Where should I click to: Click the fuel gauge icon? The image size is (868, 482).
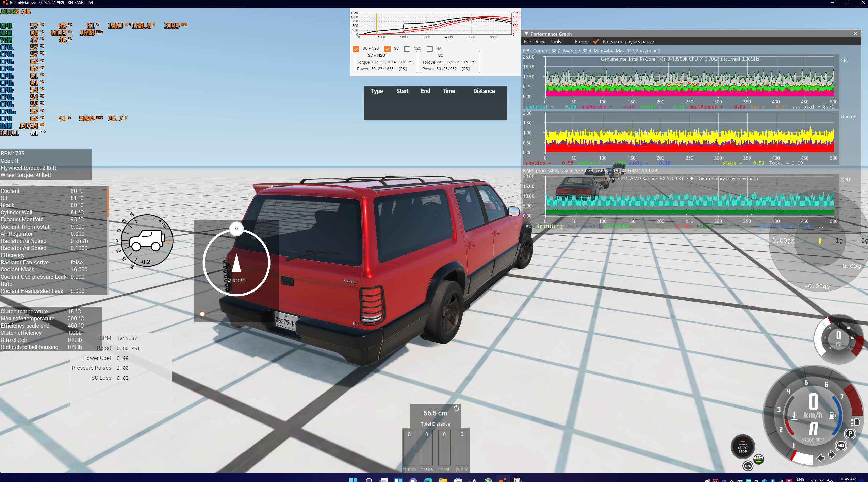(832, 415)
